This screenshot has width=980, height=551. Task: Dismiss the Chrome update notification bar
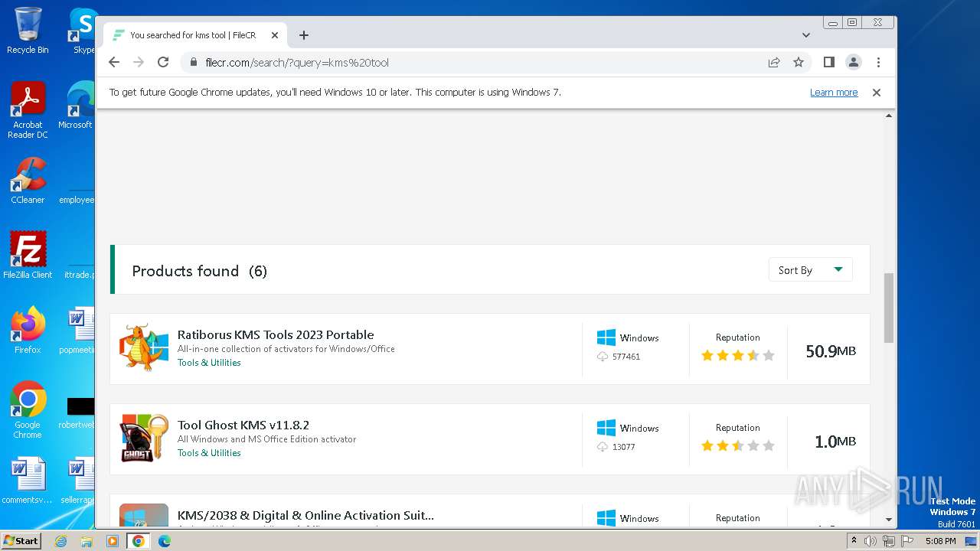point(877,92)
